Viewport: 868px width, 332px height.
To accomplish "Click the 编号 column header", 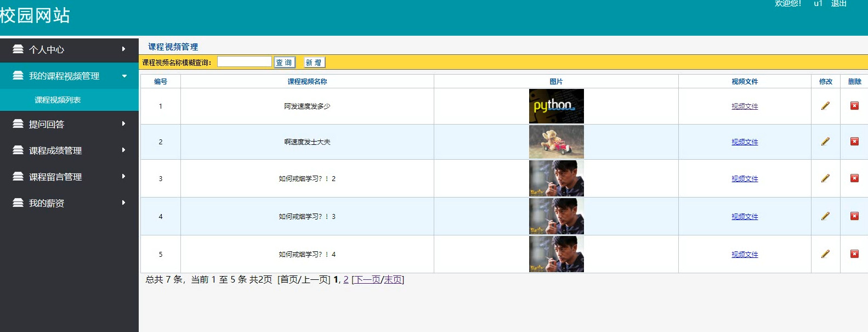I will tap(161, 81).
